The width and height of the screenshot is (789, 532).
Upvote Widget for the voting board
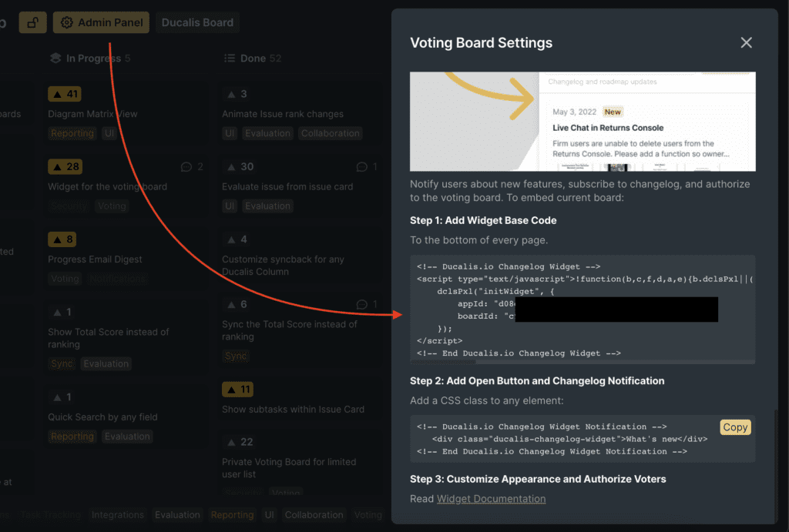[65, 166]
